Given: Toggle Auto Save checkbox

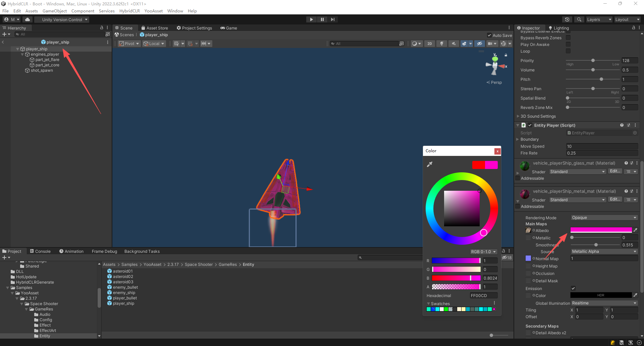Looking at the screenshot, I should tap(489, 35).
